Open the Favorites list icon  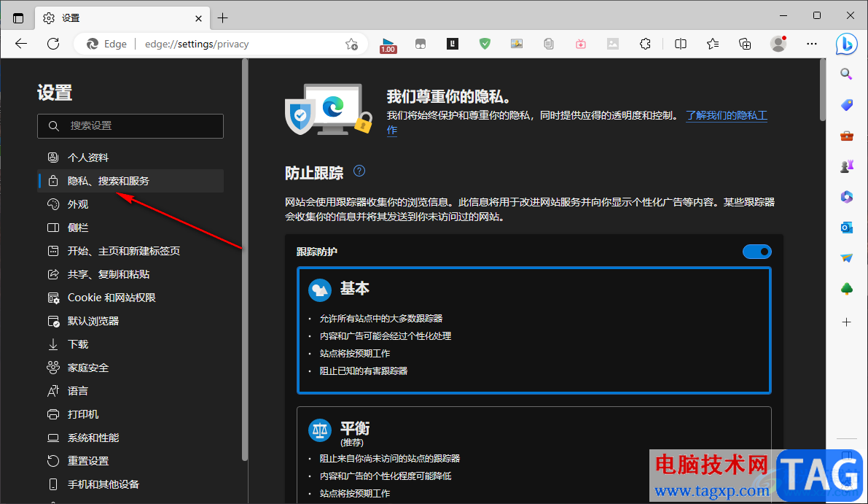coord(713,44)
